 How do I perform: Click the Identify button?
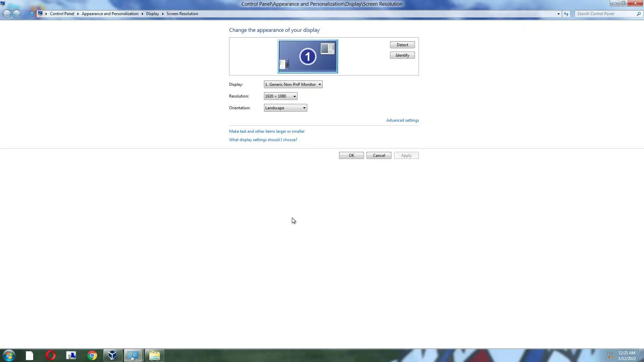tap(402, 55)
